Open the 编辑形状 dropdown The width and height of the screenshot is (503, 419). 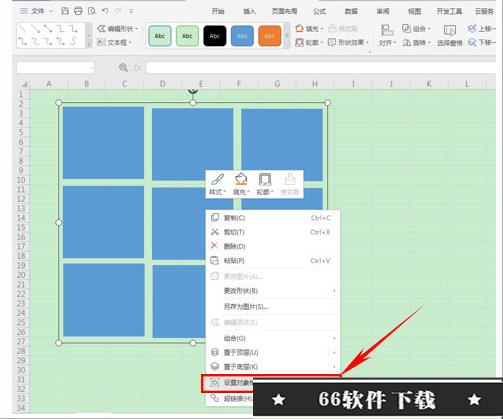tap(118, 29)
